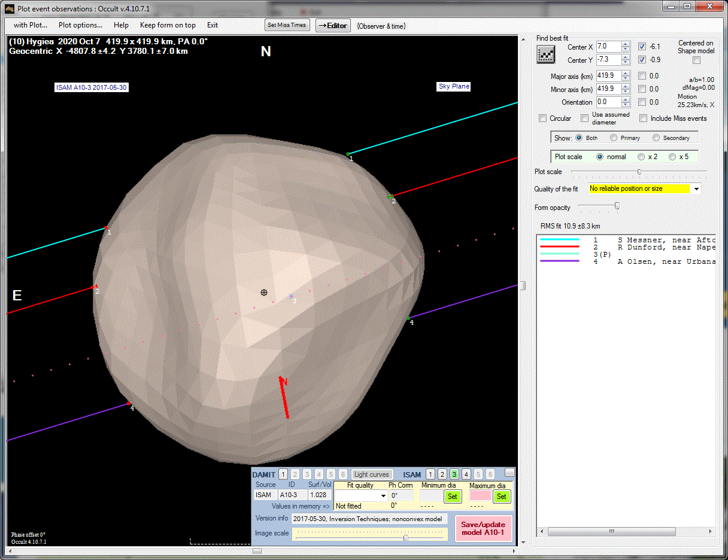Select DAMIT model 1 button
This screenshot has width=728, height=560.
[x=283, y=474]
